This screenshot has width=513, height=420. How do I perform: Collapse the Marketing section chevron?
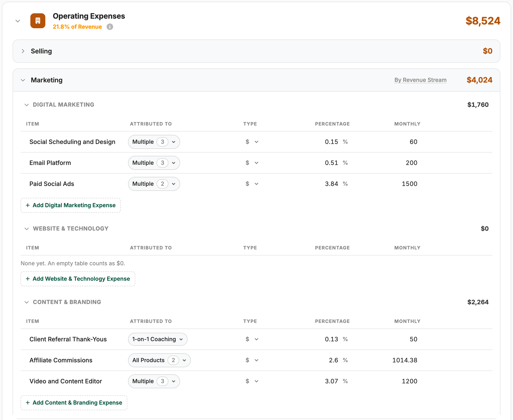coord(23,80)
